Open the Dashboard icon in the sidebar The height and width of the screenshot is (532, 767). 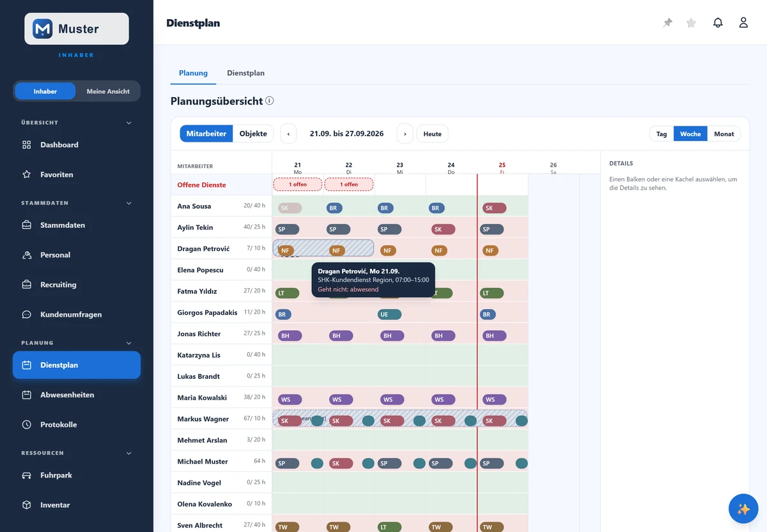[27, 145]
